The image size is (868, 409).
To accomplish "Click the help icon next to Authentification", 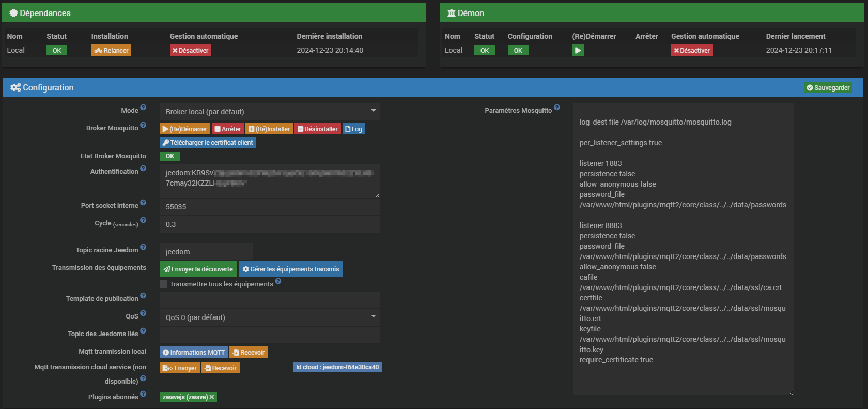I will tap(143, 169).
